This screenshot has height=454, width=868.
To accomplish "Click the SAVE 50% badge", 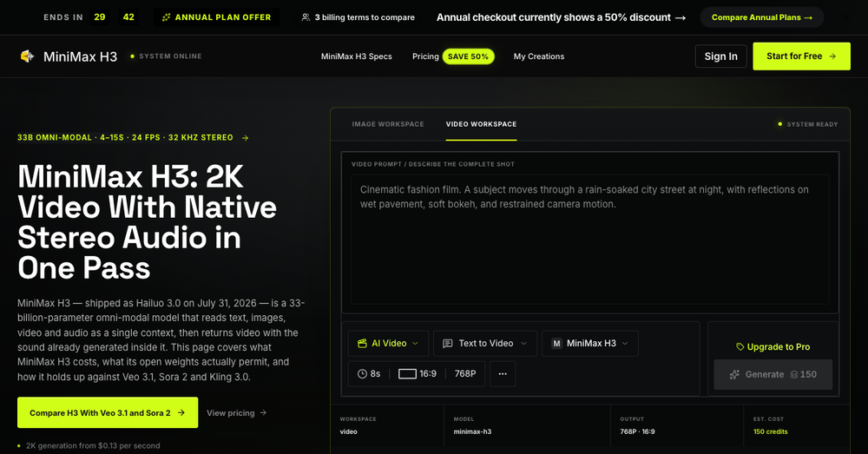I will [469, 56].
